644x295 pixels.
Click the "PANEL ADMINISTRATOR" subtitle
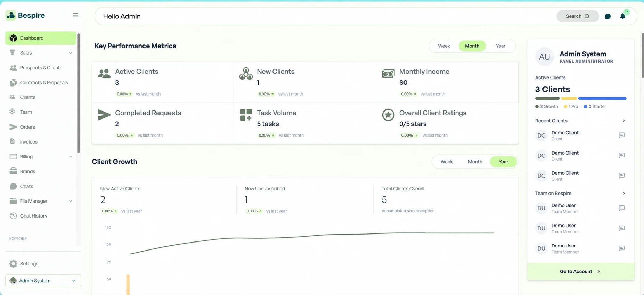[586, 61]
